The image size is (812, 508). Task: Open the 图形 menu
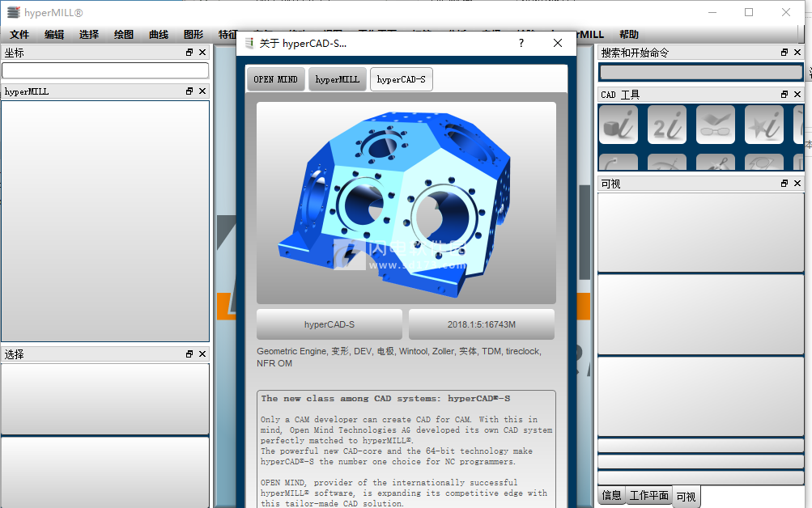click(x=193, y=34)
